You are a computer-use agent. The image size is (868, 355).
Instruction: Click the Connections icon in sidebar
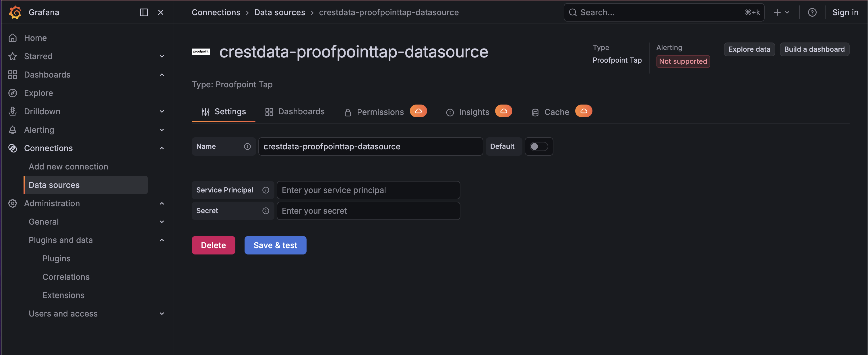point(13,148)
